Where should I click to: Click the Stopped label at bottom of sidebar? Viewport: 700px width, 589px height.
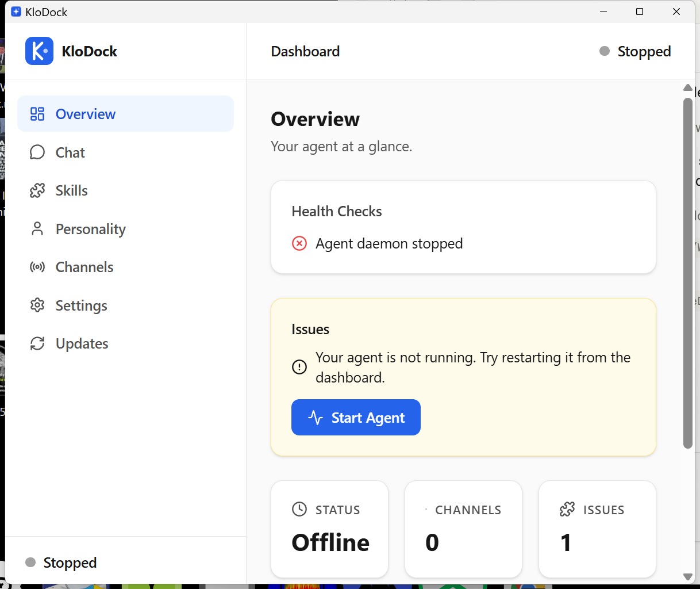tap(70, 563)
